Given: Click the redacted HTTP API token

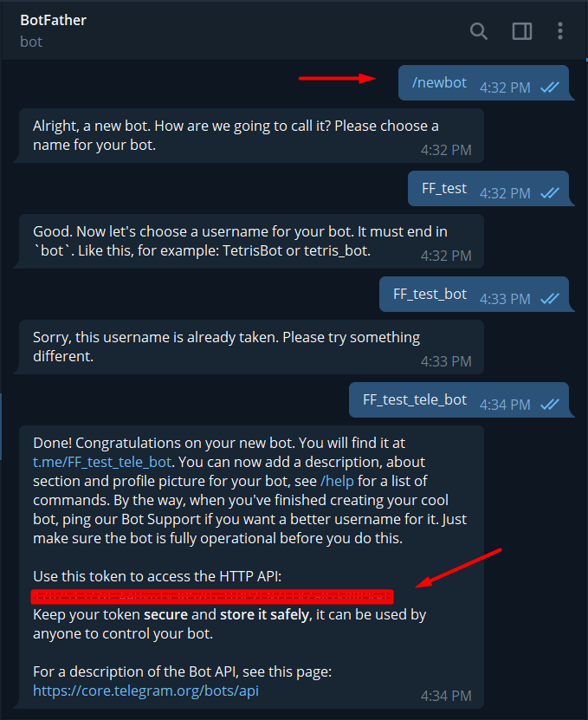Looking at the screenshot, I should point(212,596).
